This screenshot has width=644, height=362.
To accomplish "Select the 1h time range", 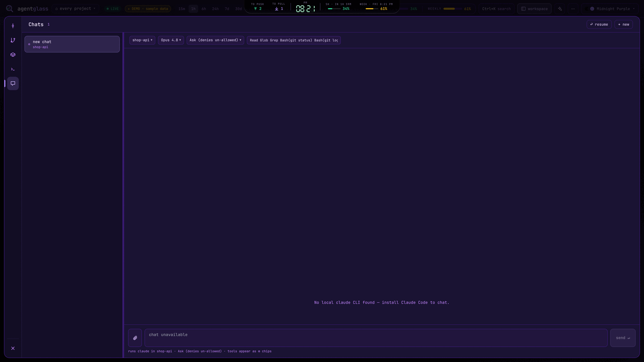I will coord(193,9).
